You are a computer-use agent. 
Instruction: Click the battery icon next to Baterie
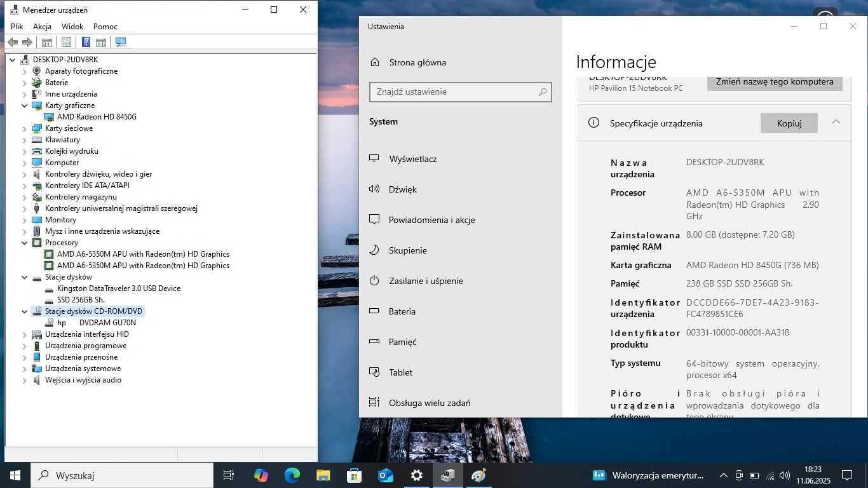tap(37, 83)
